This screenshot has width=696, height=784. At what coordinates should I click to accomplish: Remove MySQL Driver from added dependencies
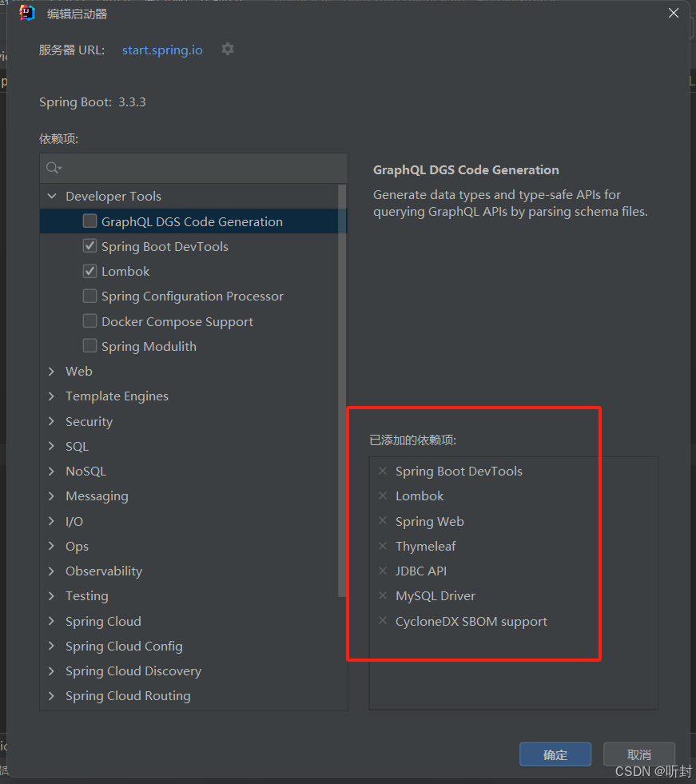(383, 595)
